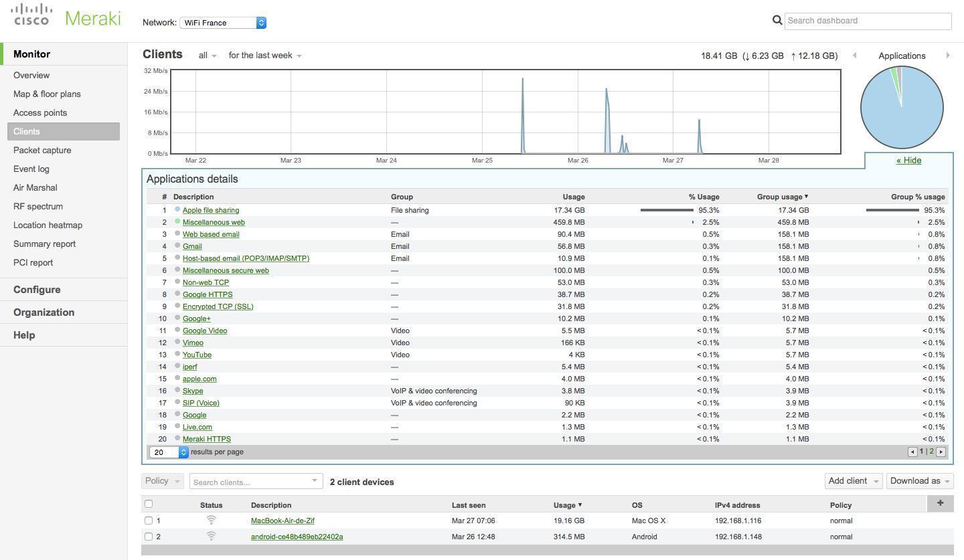Viewport: 964px width, 560px height.
Task: Click the Applications pie chart
Action: [902, 107]
